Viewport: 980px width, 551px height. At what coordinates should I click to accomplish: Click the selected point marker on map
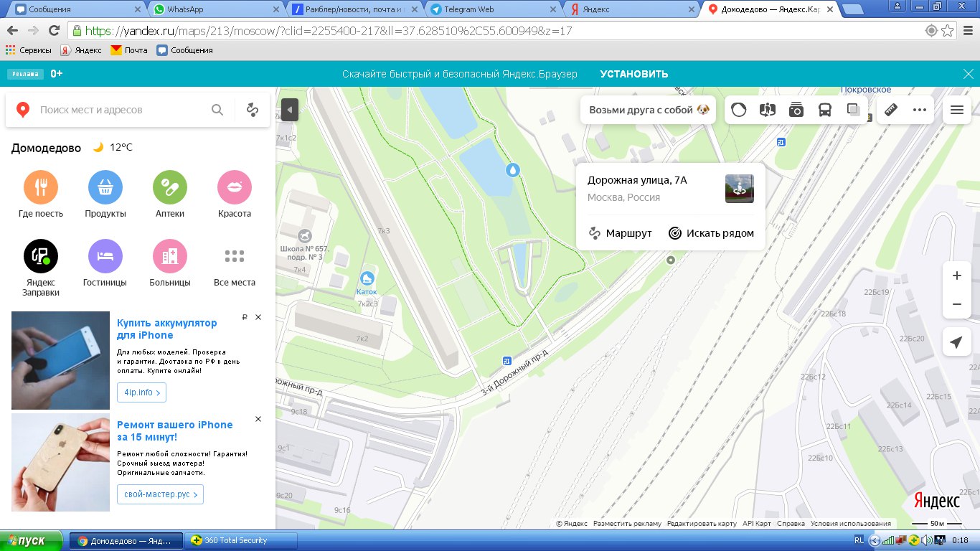[x=671, y=260]
